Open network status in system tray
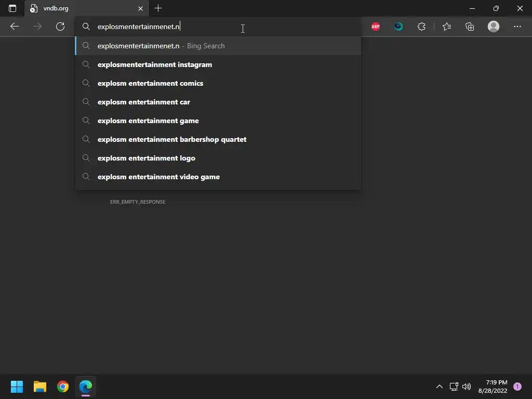Viewport: 532px width, 399px height. tap(454, 387)
